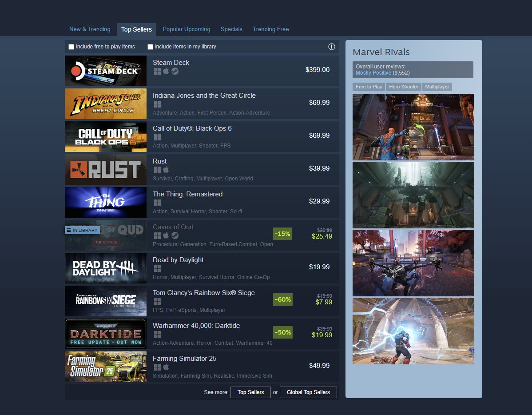Click the Free to Play tag
532x415 pixels.
pos(369,87)
